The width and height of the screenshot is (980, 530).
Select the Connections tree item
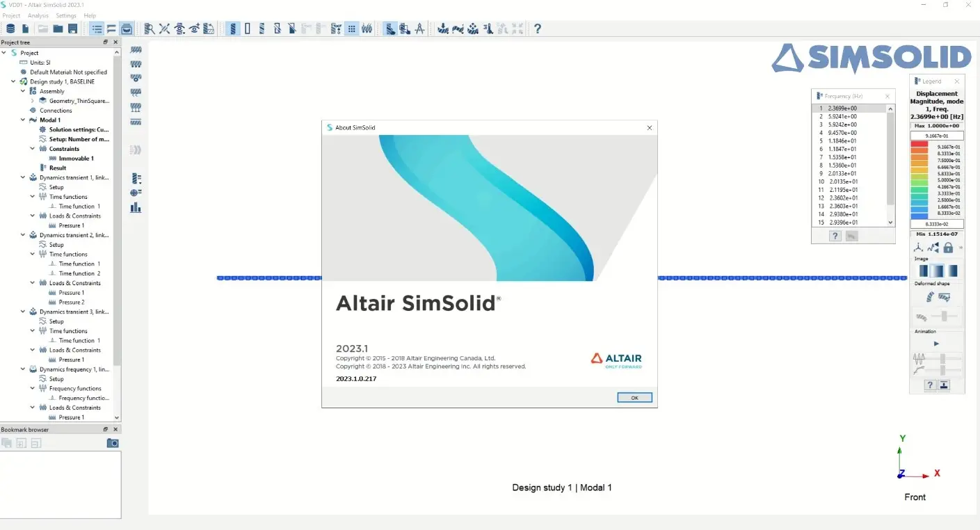coord(56,111)
